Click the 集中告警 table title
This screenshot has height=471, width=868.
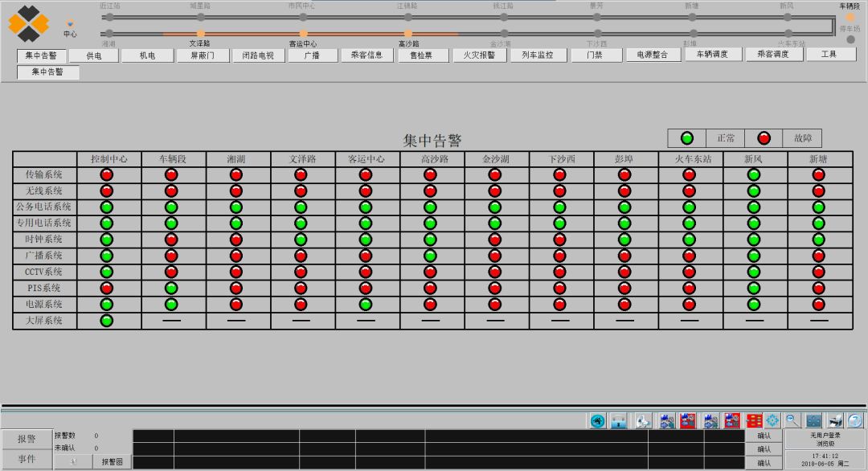(x=432, y=141)
